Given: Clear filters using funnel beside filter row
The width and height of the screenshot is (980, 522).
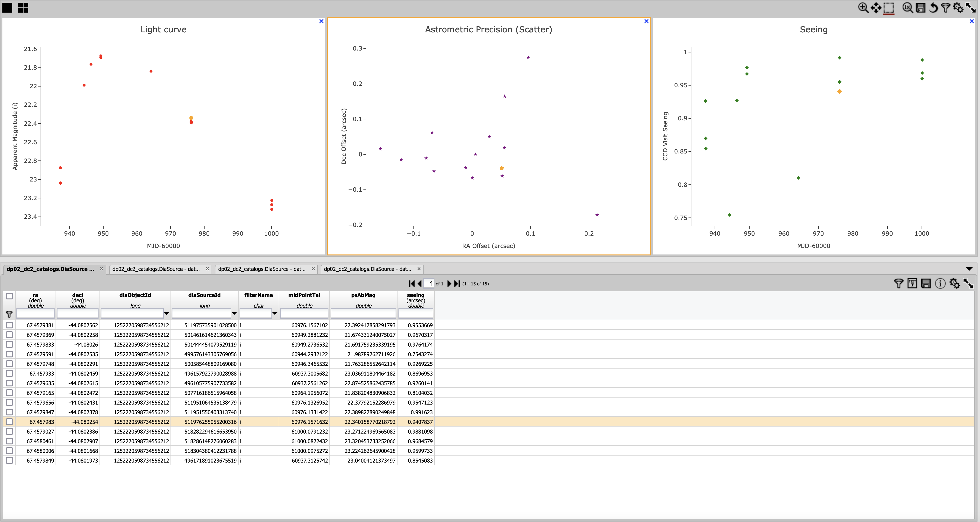Looking at the screenshot, I should [x=9, y=314].
